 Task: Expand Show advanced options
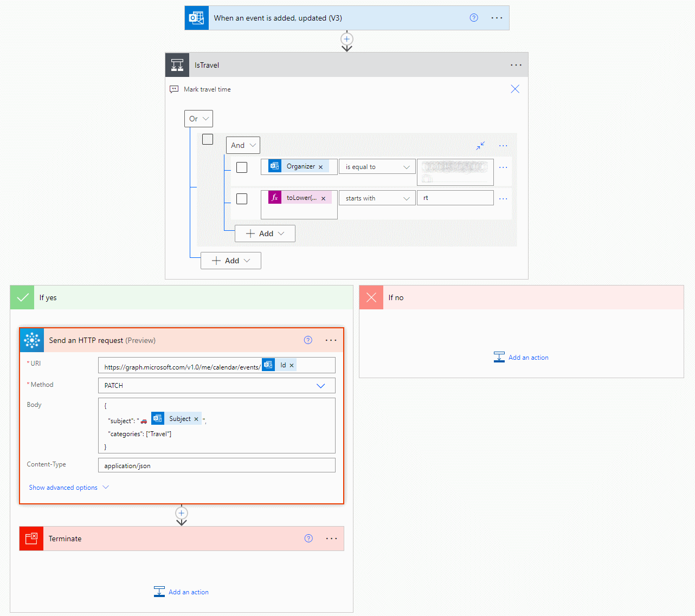click(x=69, y=488)
